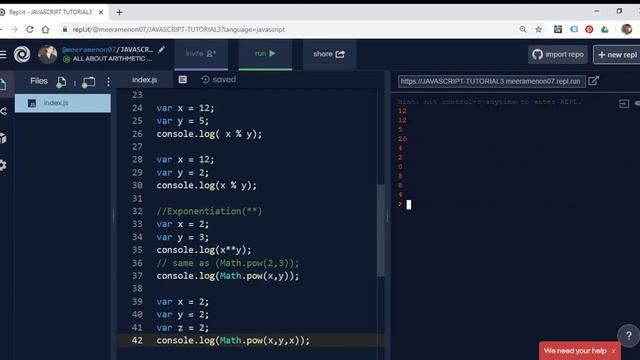This screenshot has height=360, width=640.
Task: Toggle the editor layout icon beside tab
Action: click(182, 80)
